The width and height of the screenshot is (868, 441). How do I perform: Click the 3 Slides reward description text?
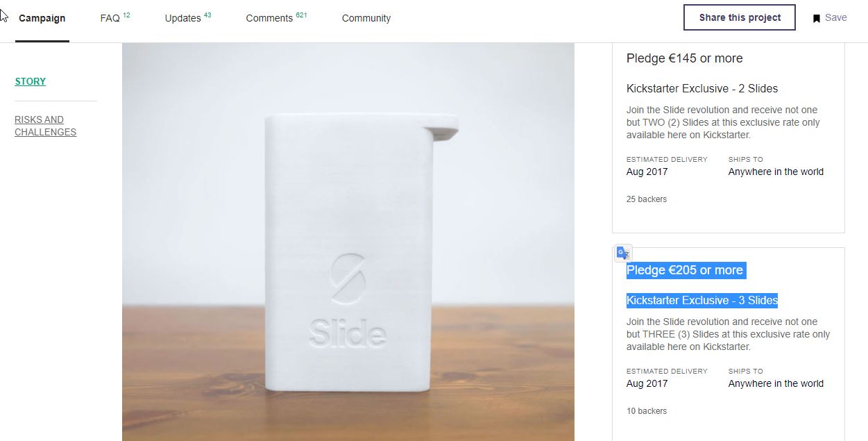(x=728, y=334)
